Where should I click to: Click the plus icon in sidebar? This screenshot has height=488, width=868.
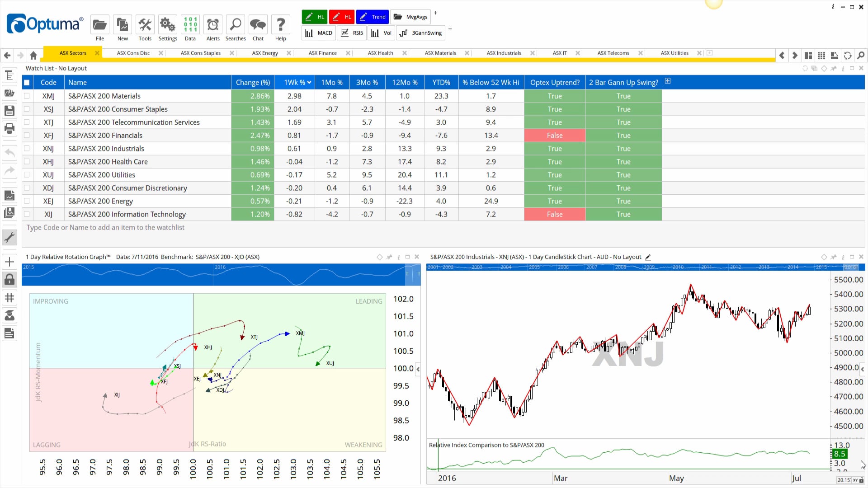(x=9, y=262)
